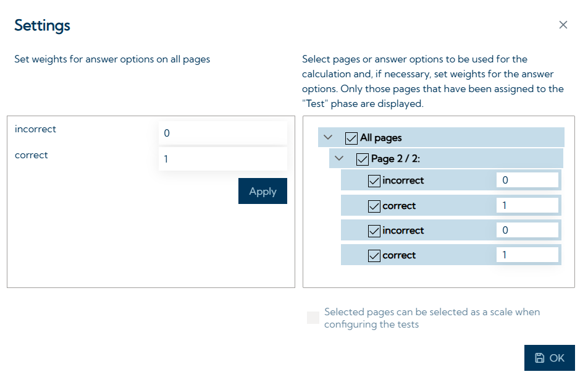Toggle the second incorrect answer checkbox

[374, 231]
